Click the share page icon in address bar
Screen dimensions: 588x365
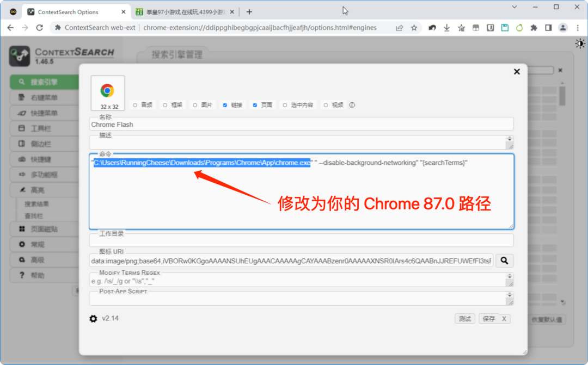pyautogui.click(x=400, y=28)
